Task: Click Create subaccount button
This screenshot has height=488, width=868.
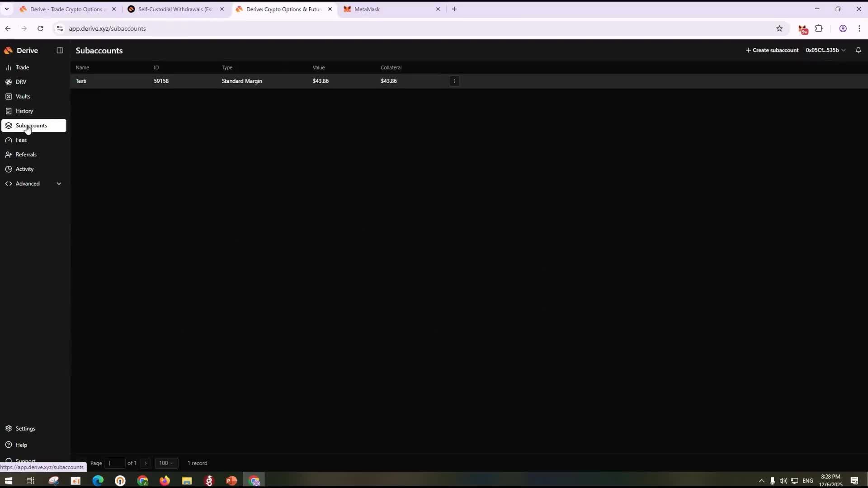Action: pos(772,50)
